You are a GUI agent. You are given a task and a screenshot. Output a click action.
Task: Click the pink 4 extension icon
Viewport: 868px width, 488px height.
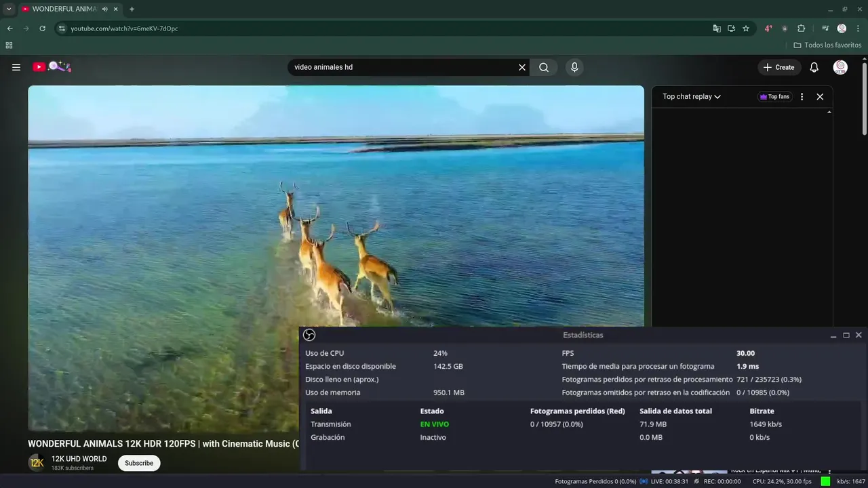(x=768, y=28)
